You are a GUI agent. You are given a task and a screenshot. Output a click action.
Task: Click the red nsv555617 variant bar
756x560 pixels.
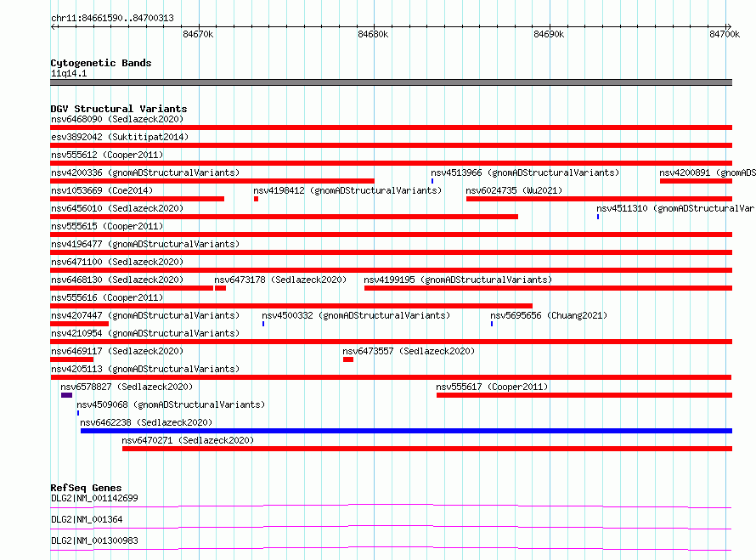[x=584, y=395]
